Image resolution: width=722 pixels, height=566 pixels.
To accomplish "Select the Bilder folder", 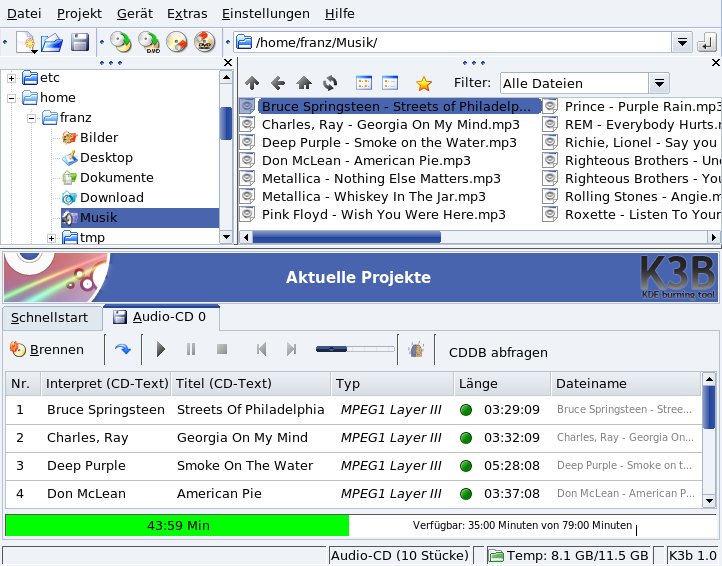I will click(x=90, y=137).
